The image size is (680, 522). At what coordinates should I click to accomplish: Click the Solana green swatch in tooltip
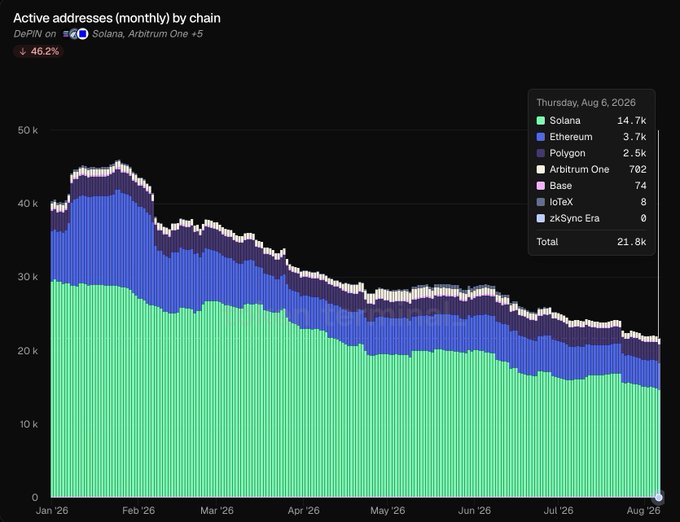tap(540, 121)
